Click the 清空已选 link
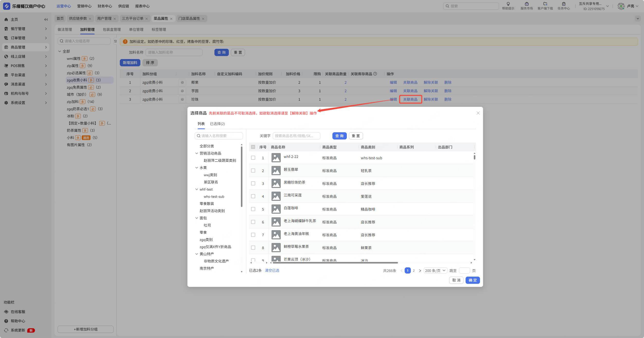644x338 pixels. point(272,270)
